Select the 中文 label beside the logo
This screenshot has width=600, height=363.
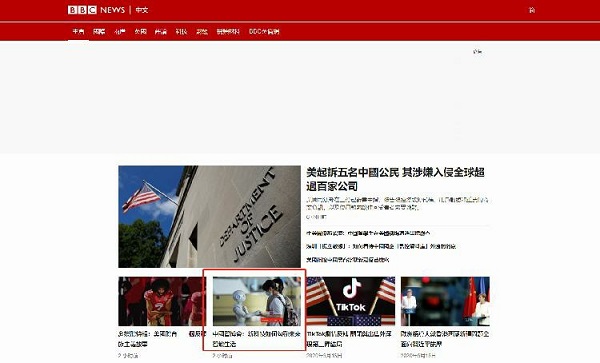[142, 10]
